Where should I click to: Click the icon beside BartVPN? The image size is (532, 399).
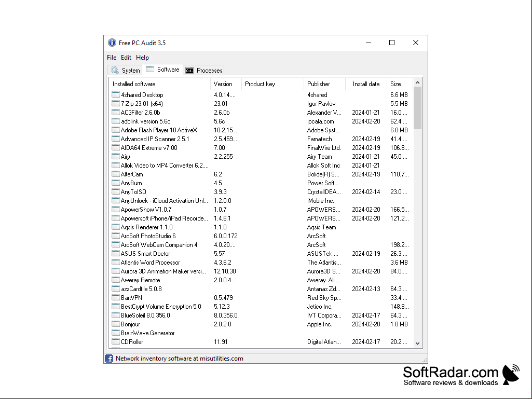click(x=116, y=297)
